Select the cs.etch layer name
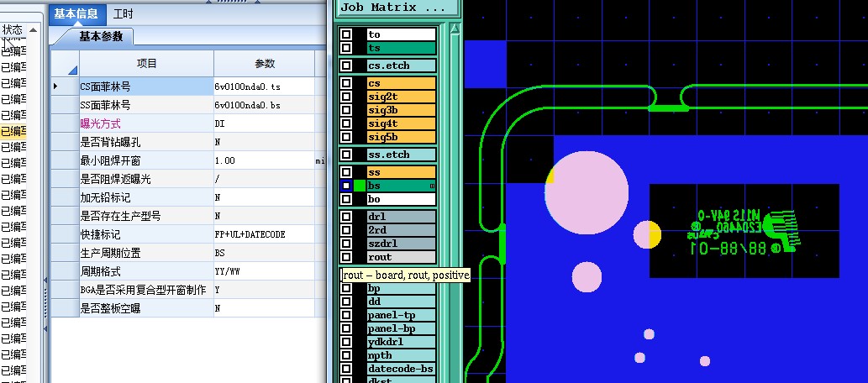868x383 pixels. pyautogui.click(x=402, y=66)
